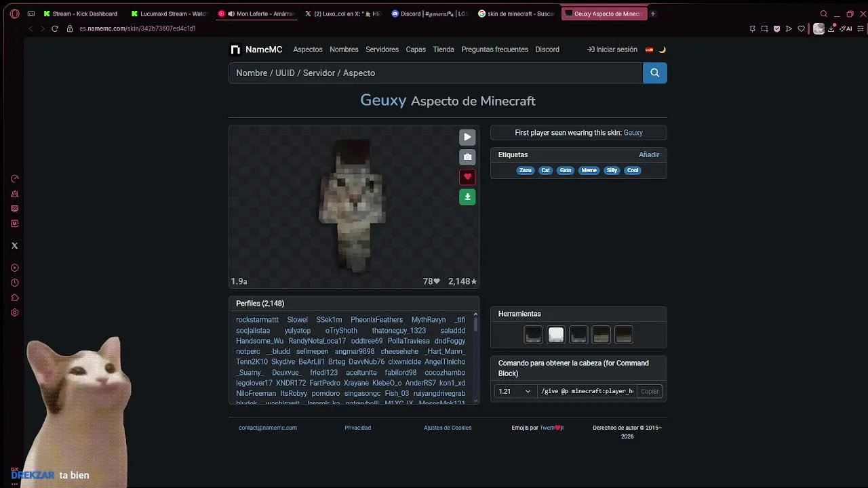Open the Handsome_Wu profile

(x=260, y=341)
